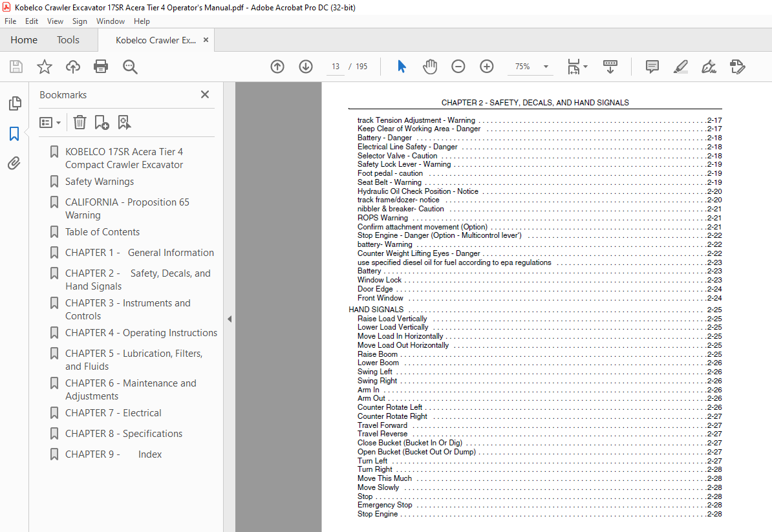772x532 pixels.
Task: Click the Emergency Stop contents entry
Action: [x=385, y=505]
